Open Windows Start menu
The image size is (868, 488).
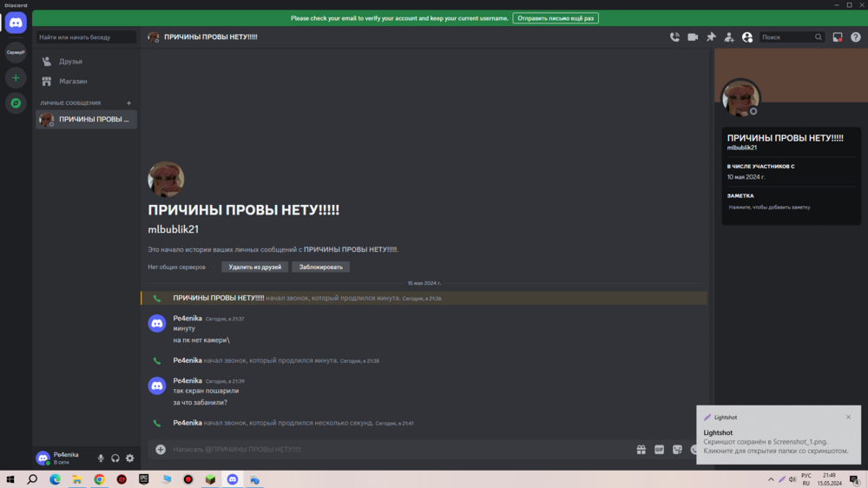click(x=10, y=479)
